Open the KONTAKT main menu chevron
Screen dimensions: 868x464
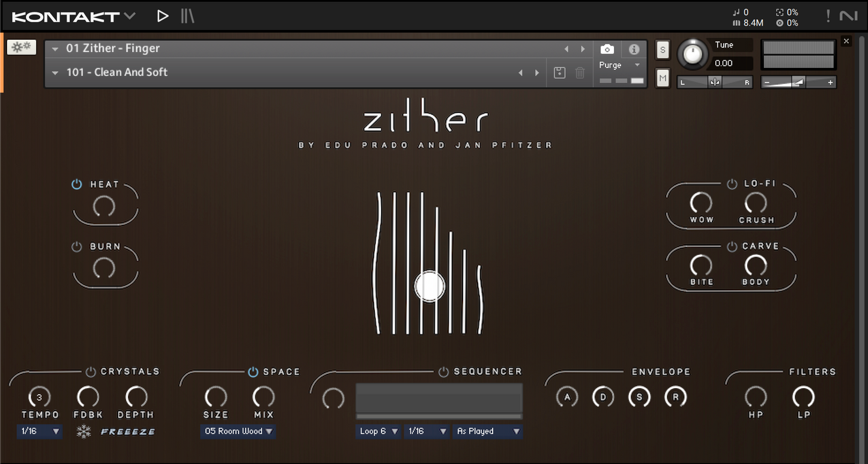tap(128, 16)
